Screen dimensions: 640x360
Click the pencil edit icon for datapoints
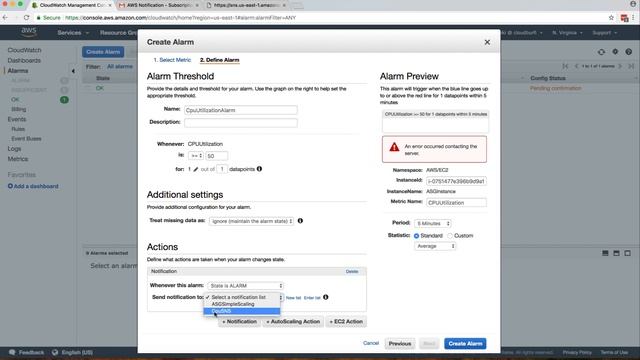point(196,169)
